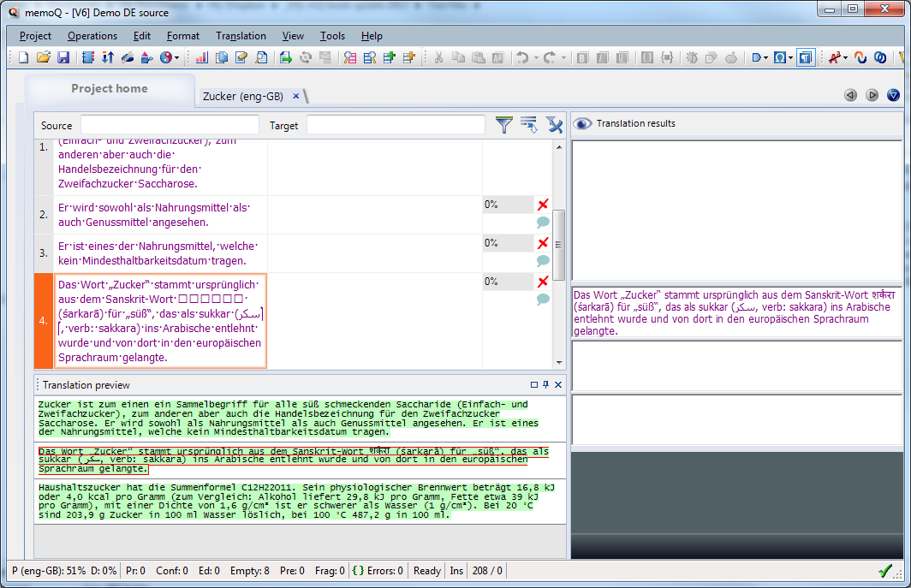Open the yin-yang icon dropdown arrow

click(x=176, y=58)
